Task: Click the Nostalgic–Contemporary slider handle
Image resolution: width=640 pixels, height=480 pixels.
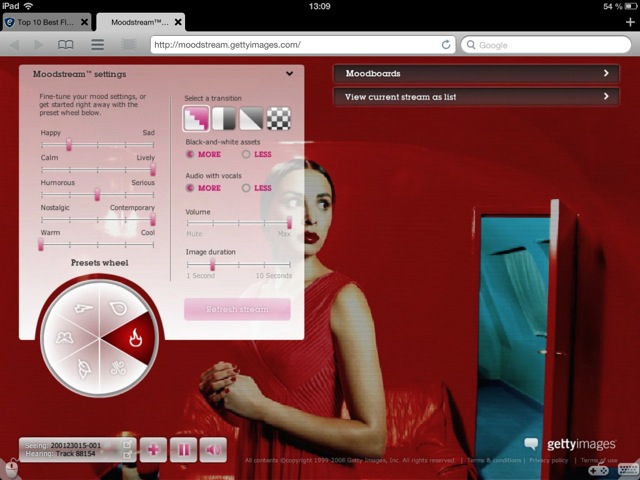Action: (153, 220)
